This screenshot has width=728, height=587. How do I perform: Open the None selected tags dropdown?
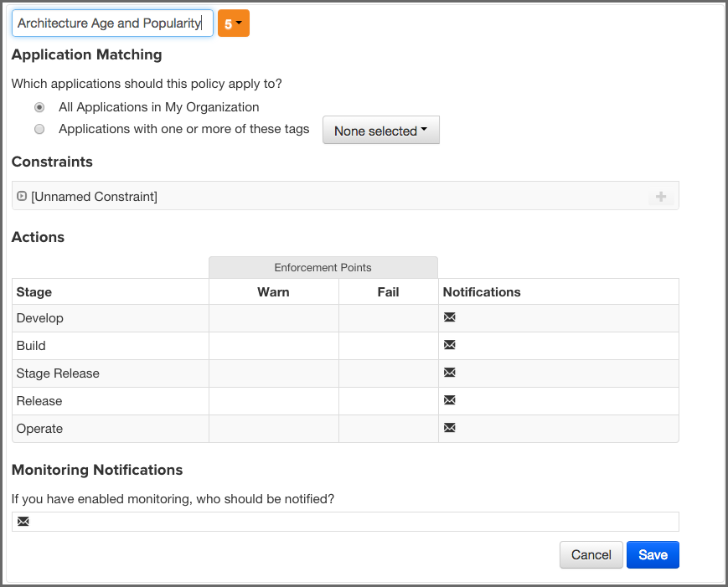click(380, 130)
